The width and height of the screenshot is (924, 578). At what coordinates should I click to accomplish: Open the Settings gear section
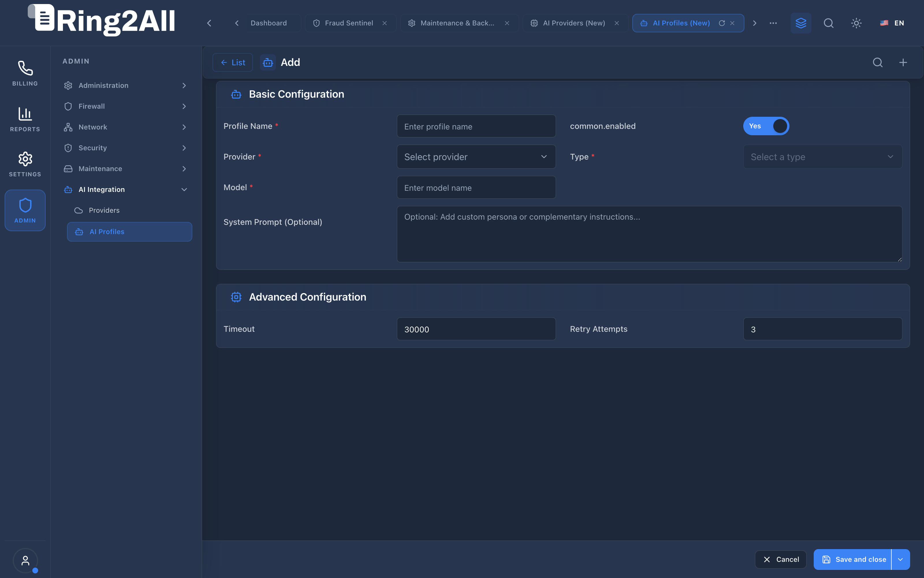coord(25,164)
